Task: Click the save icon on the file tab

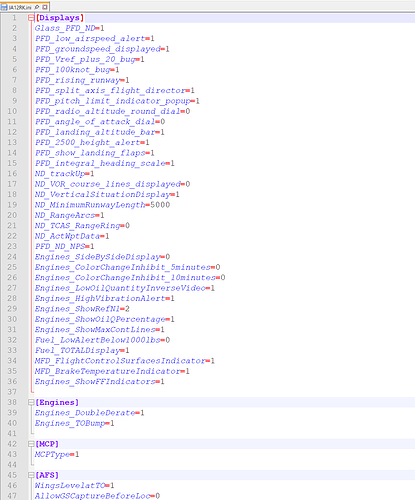Action: [4, 7]
